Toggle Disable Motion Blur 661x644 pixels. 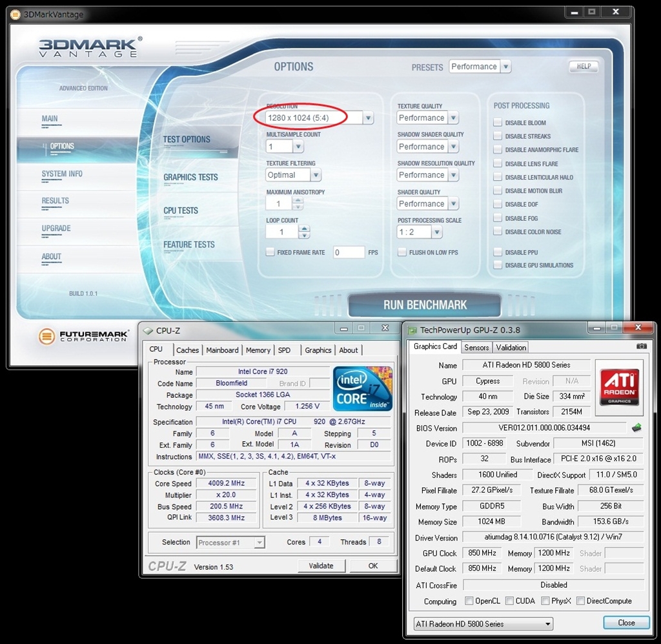click(x=498, y=191)
